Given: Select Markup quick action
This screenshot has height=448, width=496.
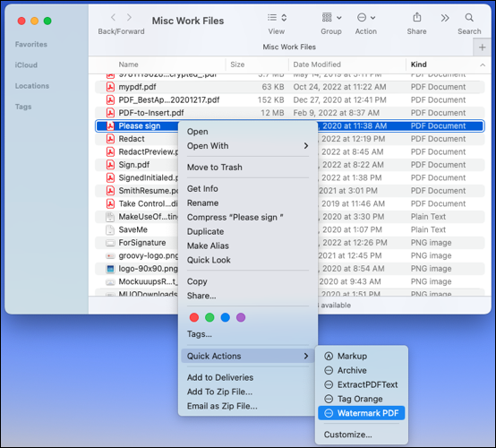Looking at the screenshot, I should [361, 357].
